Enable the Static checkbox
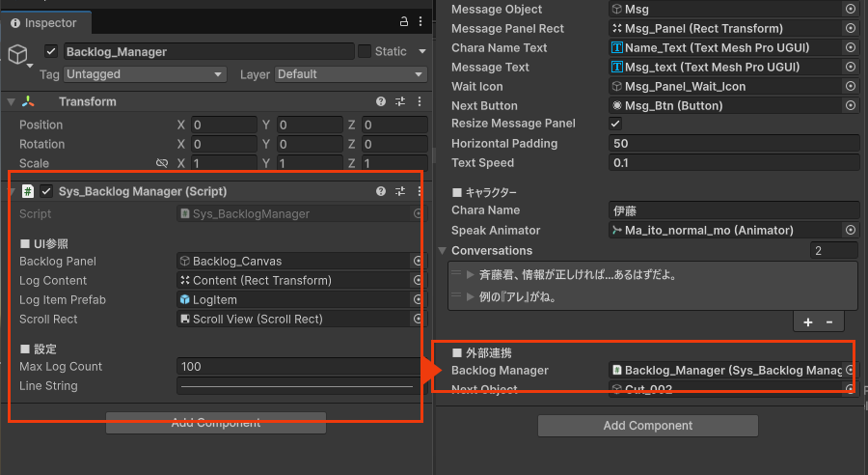Image resolution: width=868 pixels, height=475 pixels. (x=365, y=51)
